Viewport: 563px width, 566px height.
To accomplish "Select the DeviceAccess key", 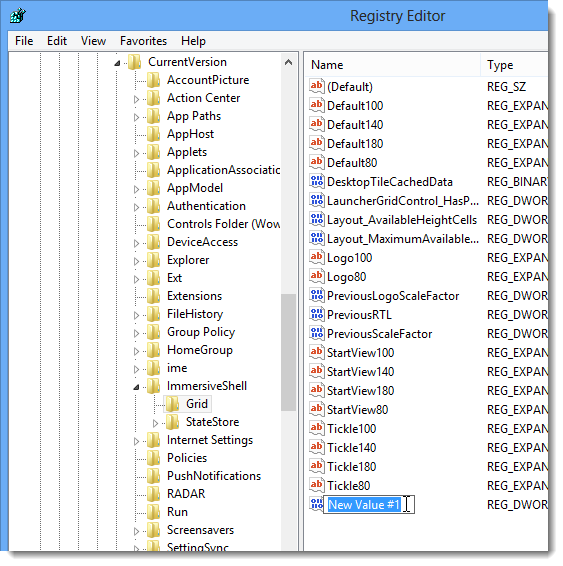I will [202, 242].
